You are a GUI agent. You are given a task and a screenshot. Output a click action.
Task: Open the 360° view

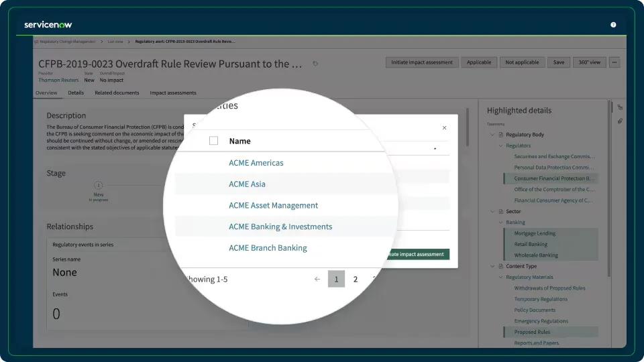pyautogui.click(x=590, y=62)
